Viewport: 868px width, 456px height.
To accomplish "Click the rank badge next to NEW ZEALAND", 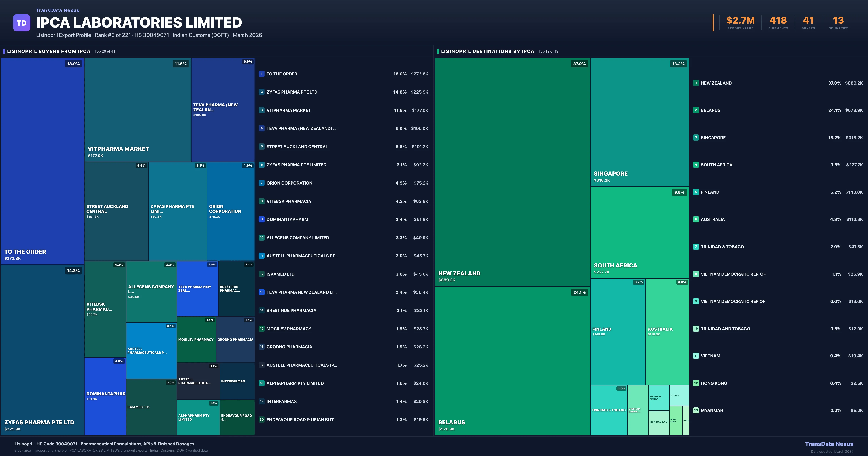I will (696, 83).
